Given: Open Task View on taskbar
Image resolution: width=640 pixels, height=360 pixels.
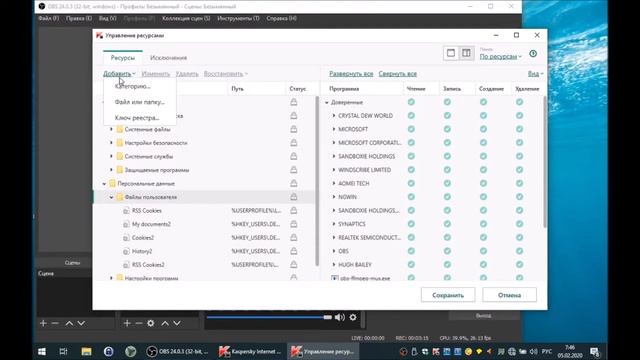Looking at the screenshot, I should pos(63,351).
